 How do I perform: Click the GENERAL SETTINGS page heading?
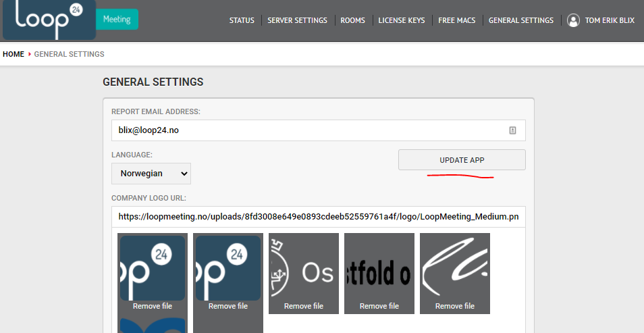[153, 82]
